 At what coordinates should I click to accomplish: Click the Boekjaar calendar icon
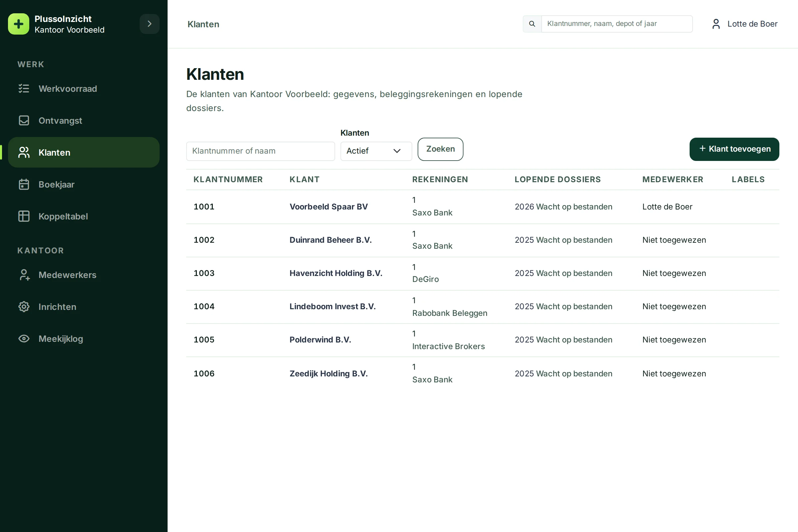coord(24,184)
